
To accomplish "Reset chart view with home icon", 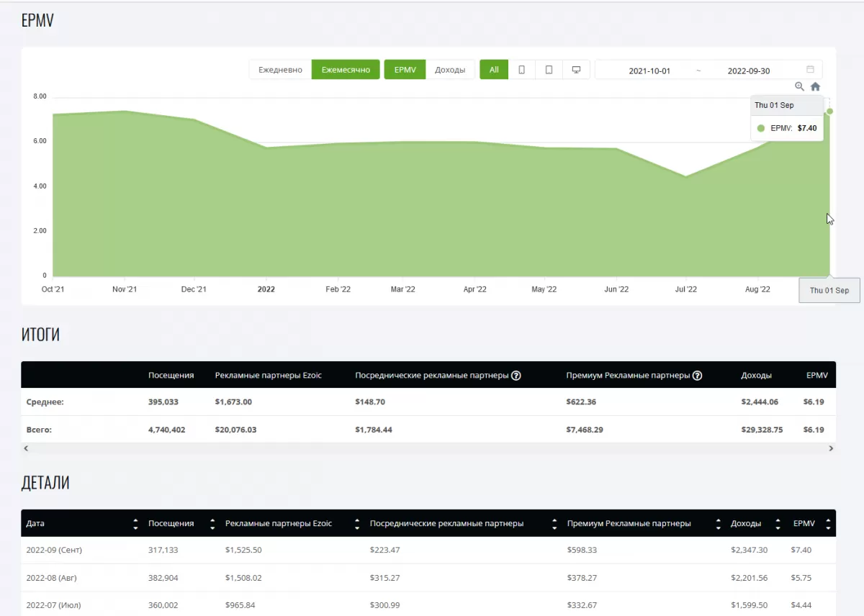I will coord(815,86).
